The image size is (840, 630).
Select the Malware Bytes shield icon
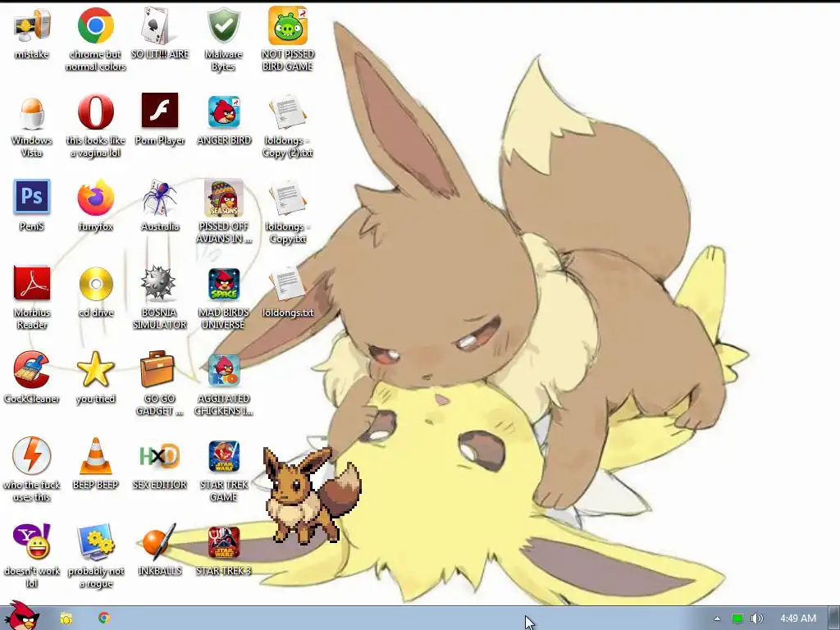tap(223, 25)
